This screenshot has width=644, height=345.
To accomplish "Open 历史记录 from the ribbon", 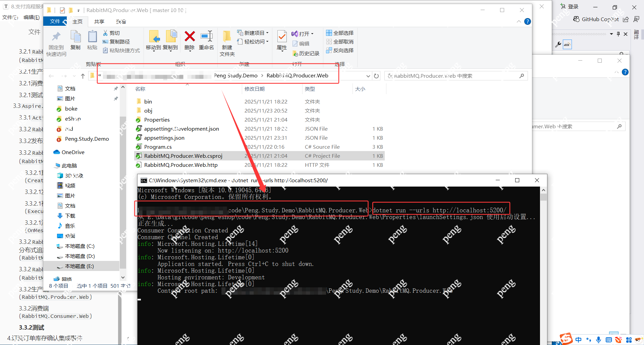I will (306, 53).
